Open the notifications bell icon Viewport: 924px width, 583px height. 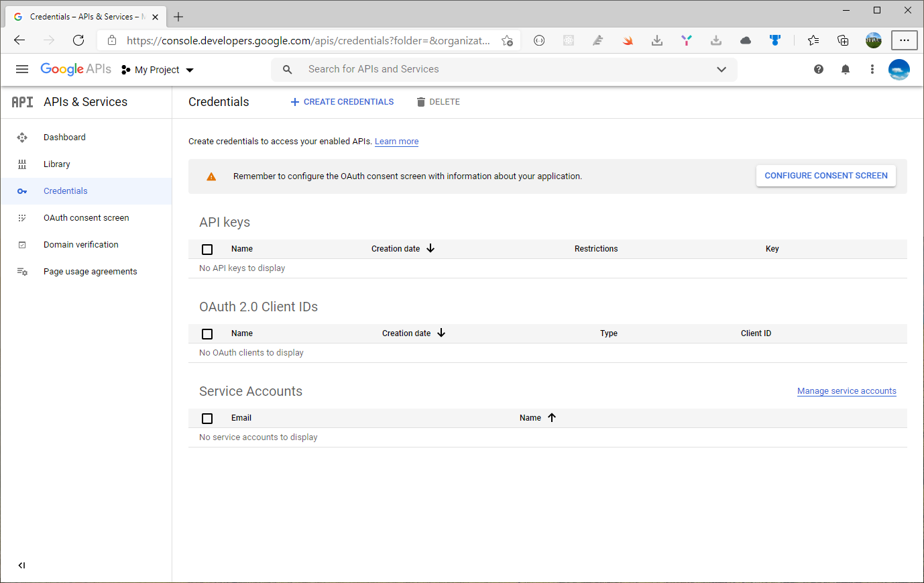click(845, 69)
